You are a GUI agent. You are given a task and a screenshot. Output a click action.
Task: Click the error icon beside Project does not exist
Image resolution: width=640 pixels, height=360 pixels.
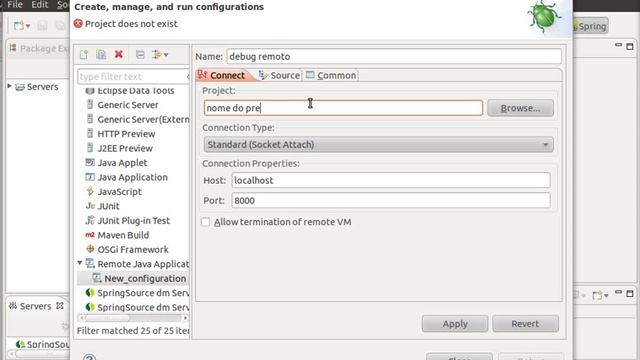(78, 24)
